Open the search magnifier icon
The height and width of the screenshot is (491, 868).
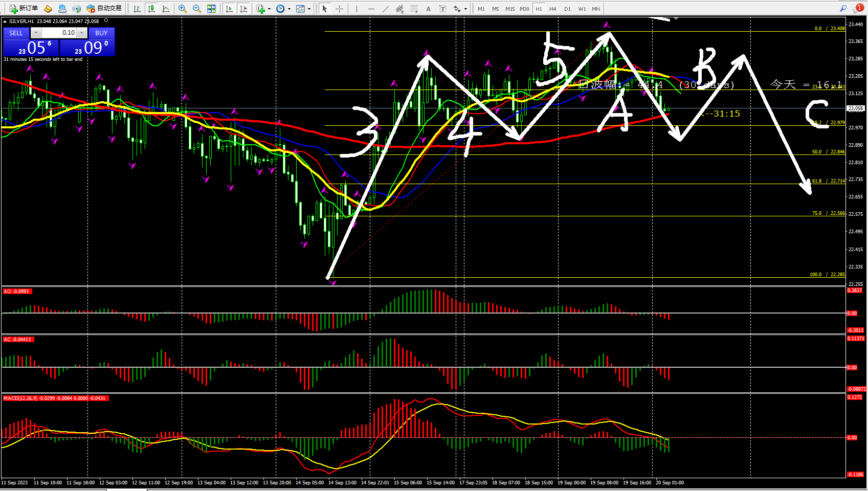pos(843,8)
